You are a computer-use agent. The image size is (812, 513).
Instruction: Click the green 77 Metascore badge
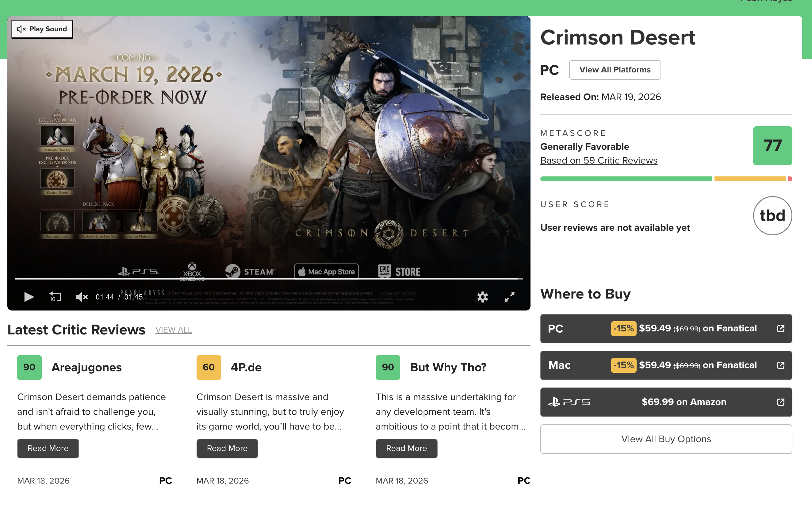pos(772,146)
